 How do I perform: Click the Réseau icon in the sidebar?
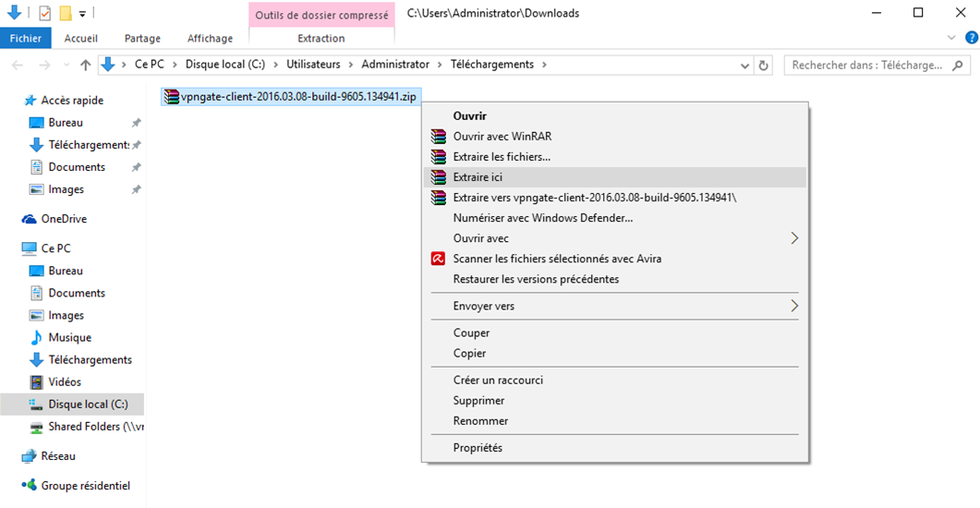(x=29, y=456)
